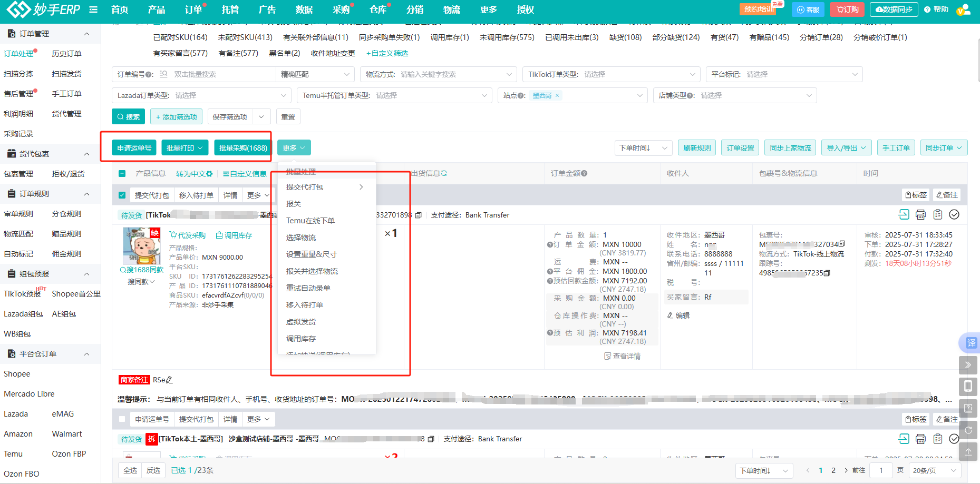The height and width of the screenshot is (484, 980).
Task: Click copy icon next to tracking number
Action: click(x=827, y=273)
